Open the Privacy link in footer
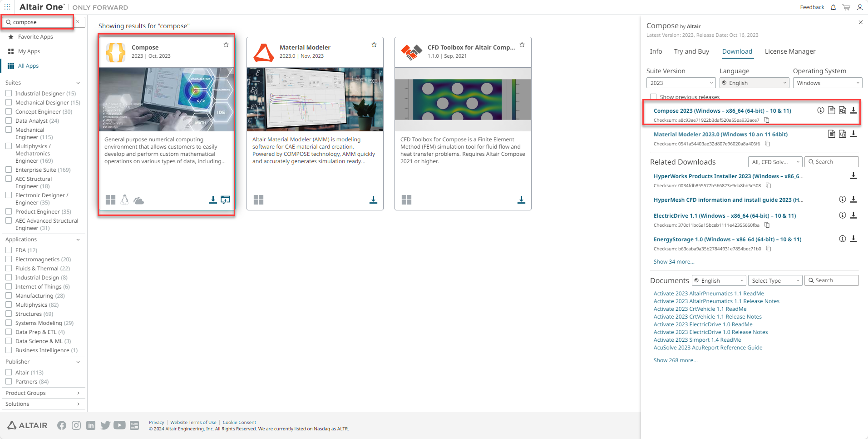 156,423
